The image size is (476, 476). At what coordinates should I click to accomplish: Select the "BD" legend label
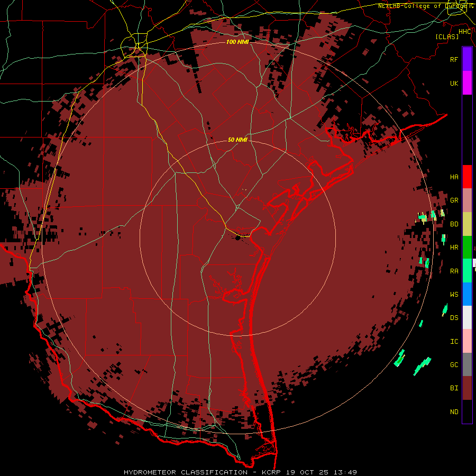coord(454,224)
